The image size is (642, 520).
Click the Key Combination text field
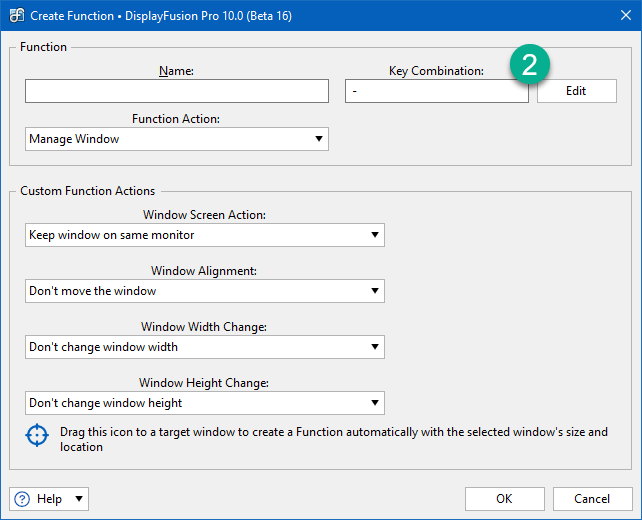[437, 91]
